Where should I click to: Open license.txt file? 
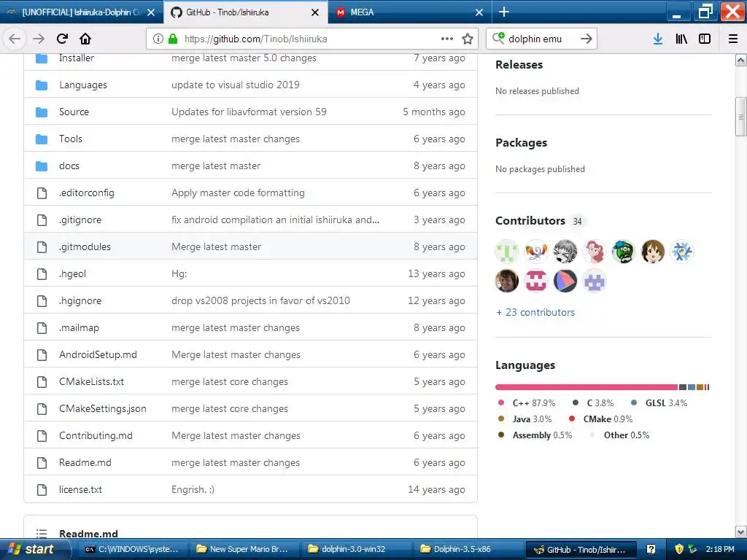tap(80, 489)
